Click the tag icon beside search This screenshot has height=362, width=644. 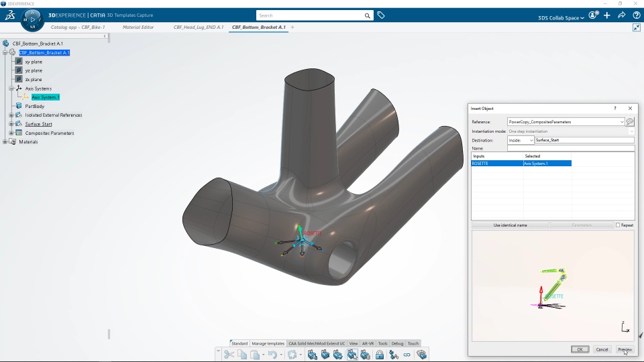pyautogui.click(x=381, y=15)
